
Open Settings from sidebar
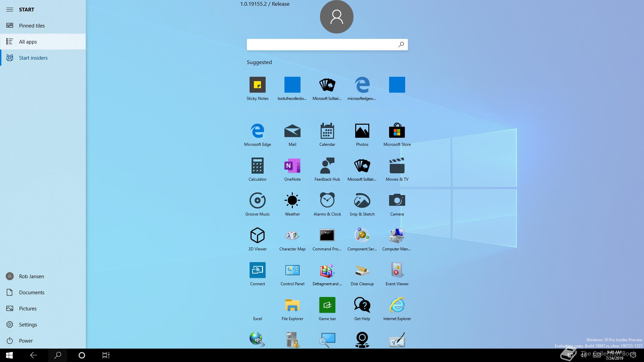tap(43, 324)
